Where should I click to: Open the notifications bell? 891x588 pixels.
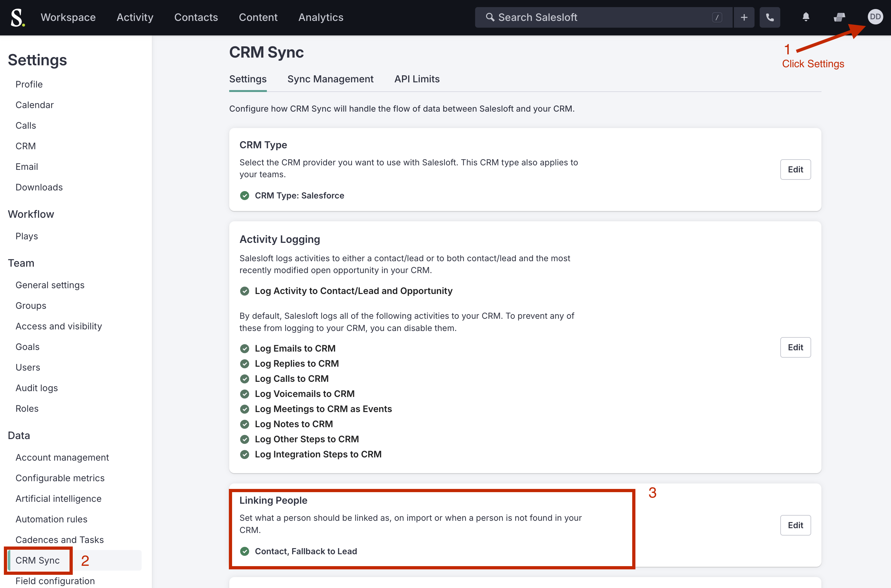coord(806,17)
